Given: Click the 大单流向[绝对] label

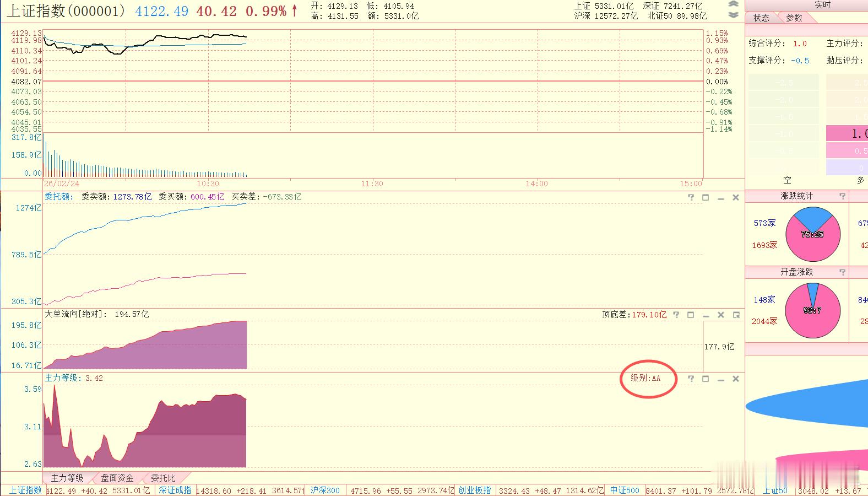Looking at the screenshot, I should click(x=76, y=314).
